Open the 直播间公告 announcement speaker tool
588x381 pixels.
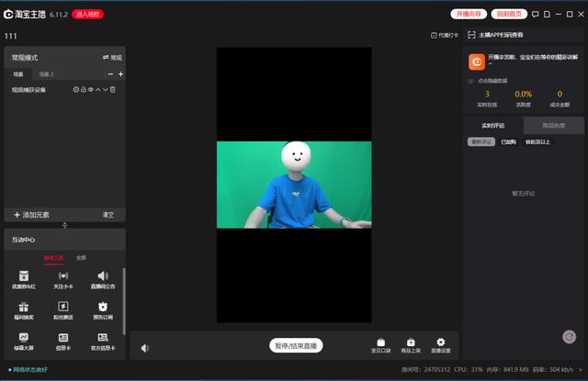tap(103, 280)
